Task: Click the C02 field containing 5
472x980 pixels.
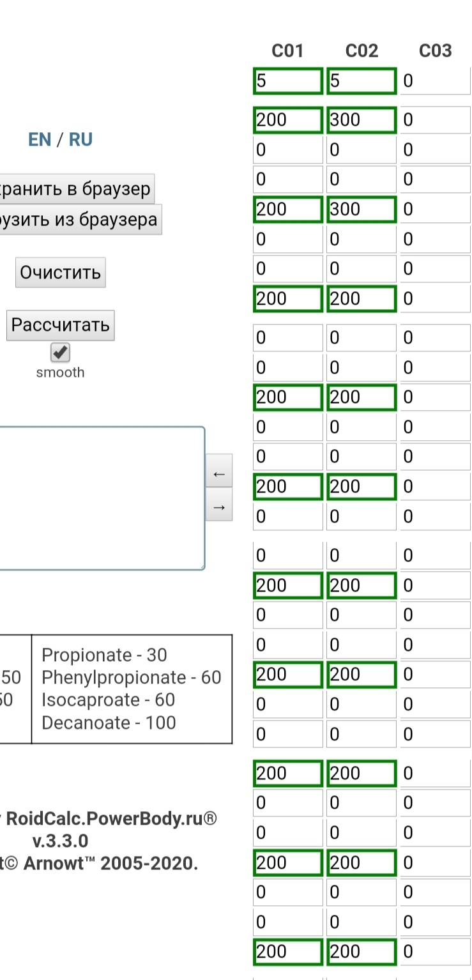Action: point(362,81)
